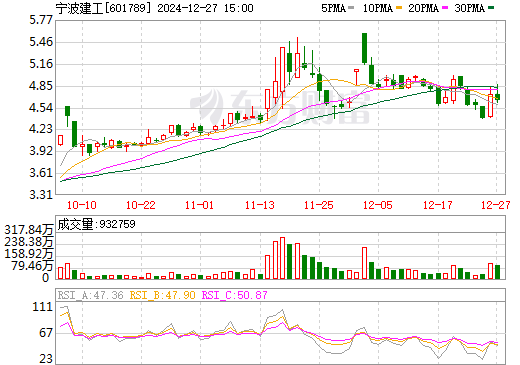Click the gray 5PMA legend color dash
The image size is (520, 365).
point(351,8)
